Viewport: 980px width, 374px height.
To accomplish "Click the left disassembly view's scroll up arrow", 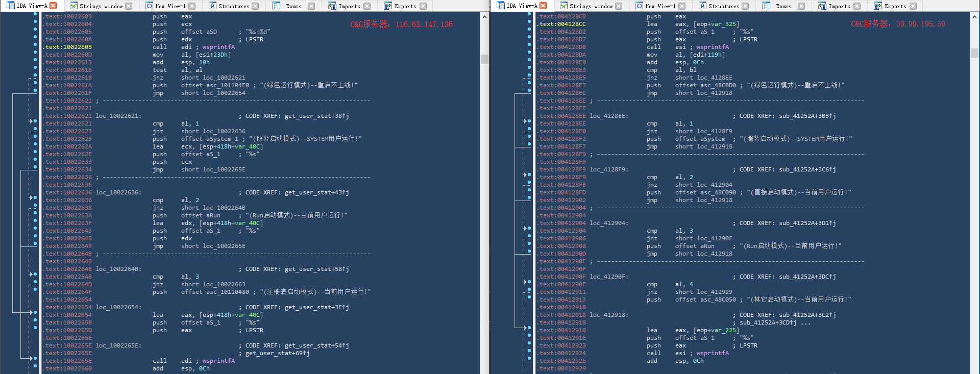I will 484,17.
